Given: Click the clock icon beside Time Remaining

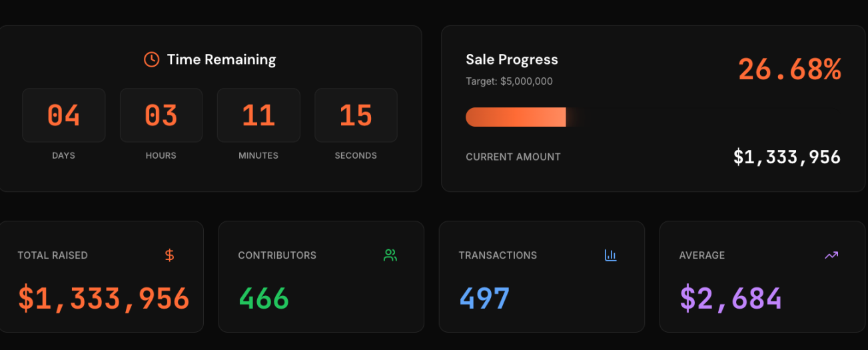Looking at the screenshot, I should (152, 59).
